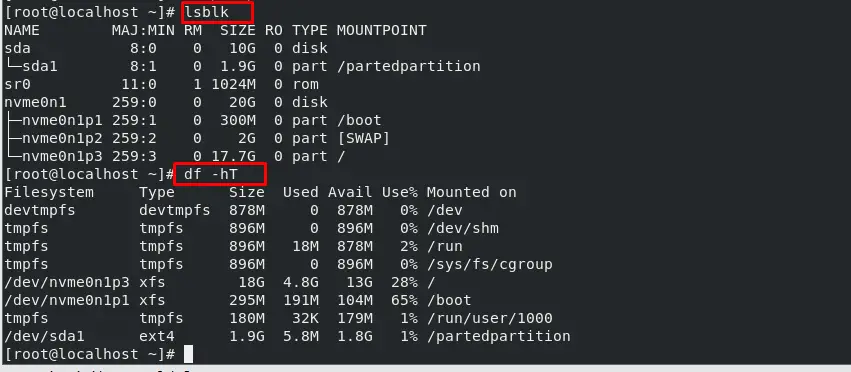Click the MAJ:MIN column header
This screenshot has width=851, height=372.
click(143, 30)
